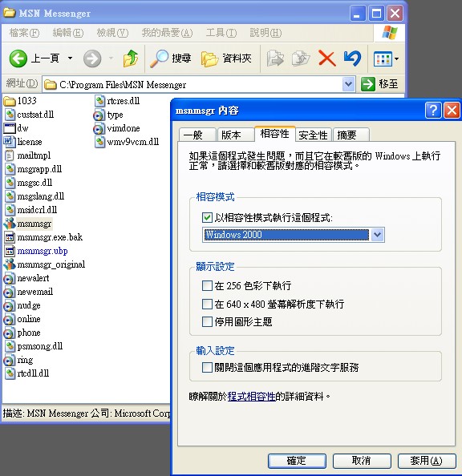Switch to the 一般 tab
The image size is (462, 476).
[197, 135]
